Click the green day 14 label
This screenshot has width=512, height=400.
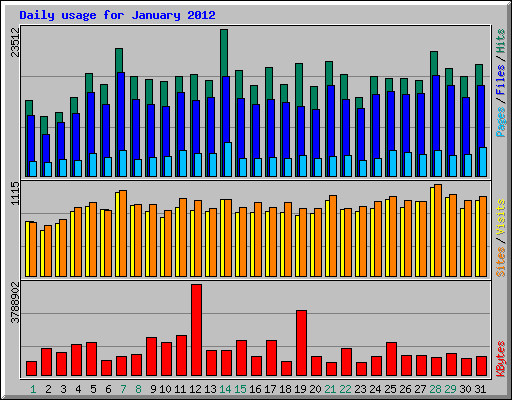click(225, 389)
